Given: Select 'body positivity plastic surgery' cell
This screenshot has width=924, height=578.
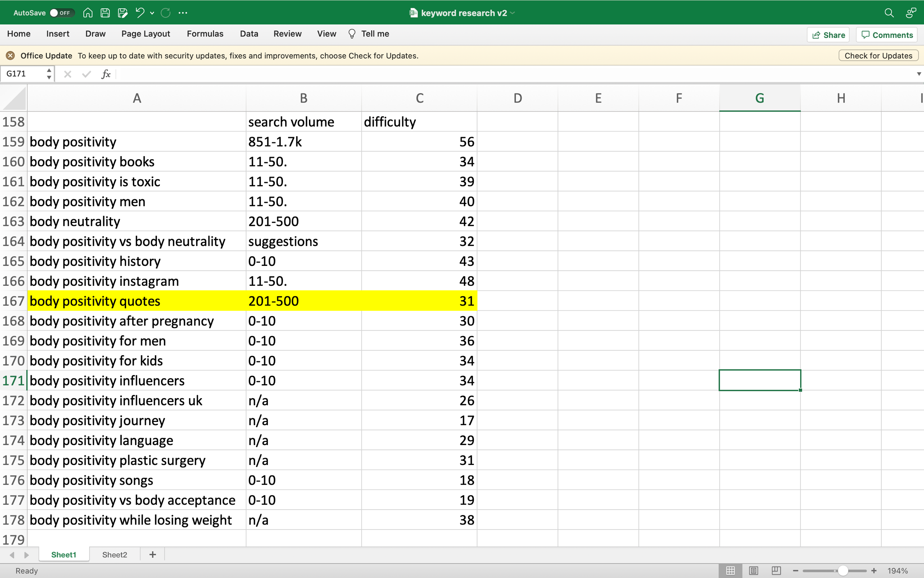Looking at the screenshot, I should 137,460.
